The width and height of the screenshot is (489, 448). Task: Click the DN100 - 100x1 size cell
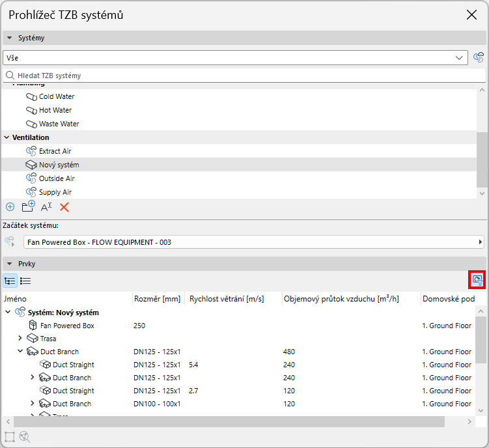pos(157,404)
